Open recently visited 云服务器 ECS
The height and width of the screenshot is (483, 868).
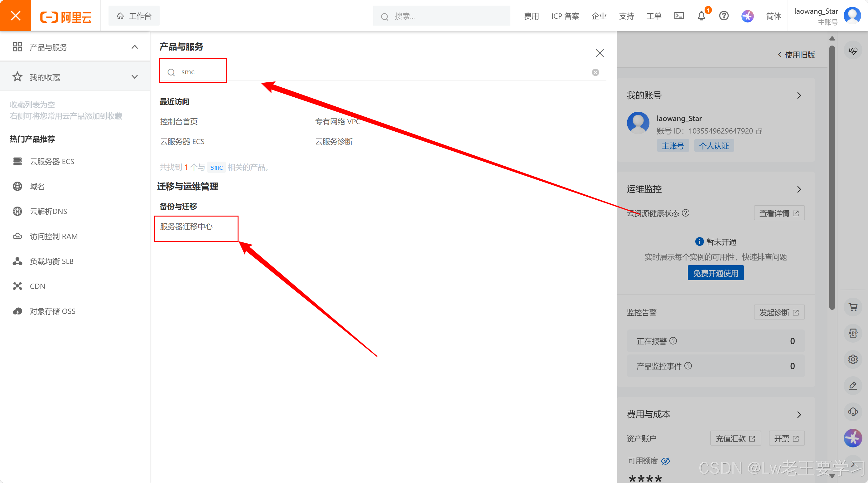[x=182, y=141]
